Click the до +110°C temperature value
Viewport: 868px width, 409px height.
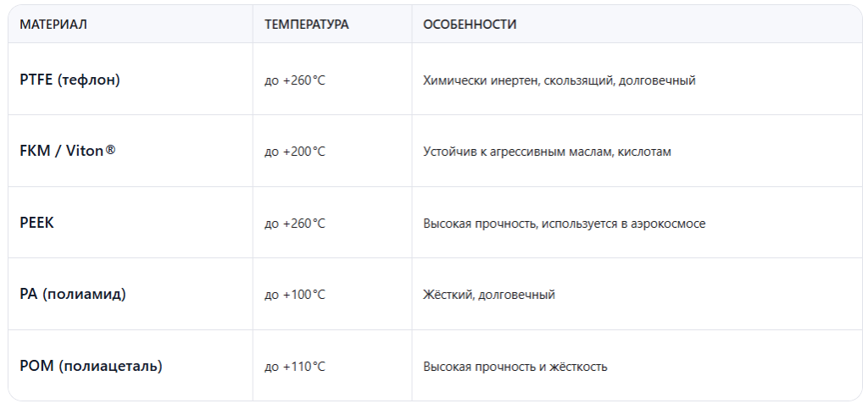pos(295,367)
